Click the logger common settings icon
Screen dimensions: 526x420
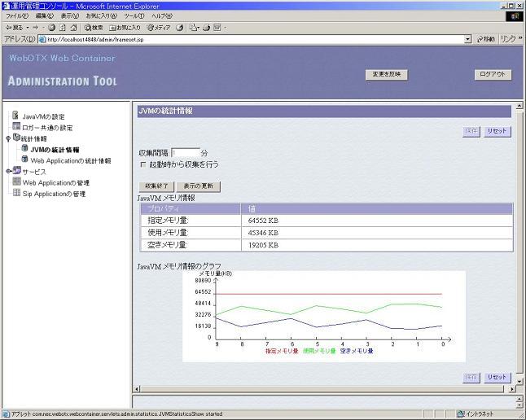point(15,127)
